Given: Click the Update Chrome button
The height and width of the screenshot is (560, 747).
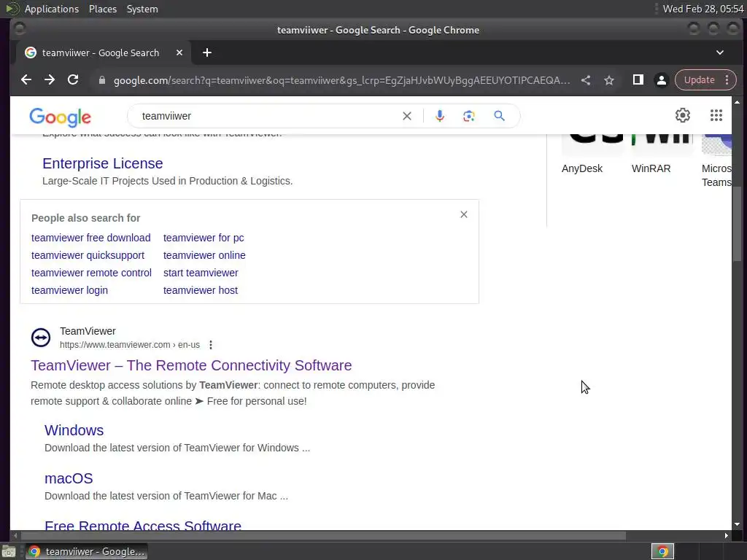Looking at the screenshot, I should click(699, 80).
